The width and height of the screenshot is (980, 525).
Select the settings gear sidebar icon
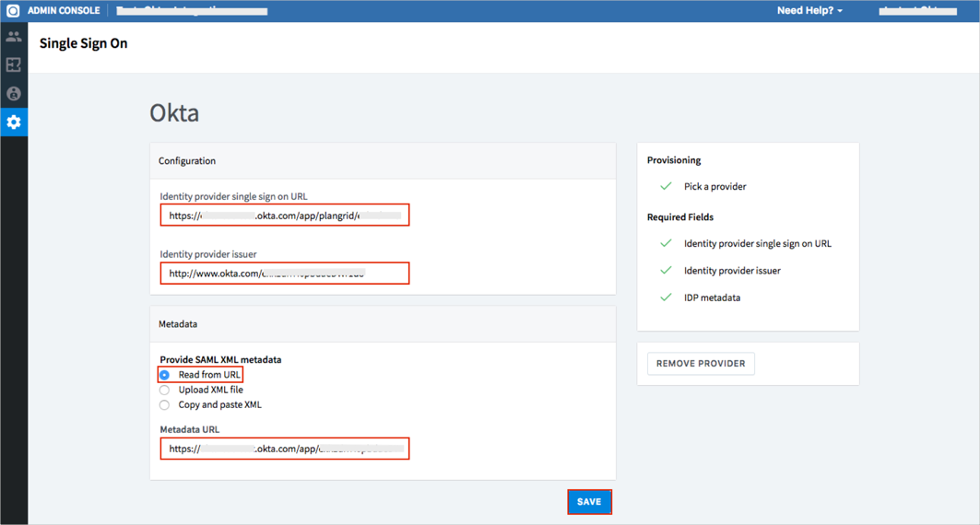pos(14,122)
